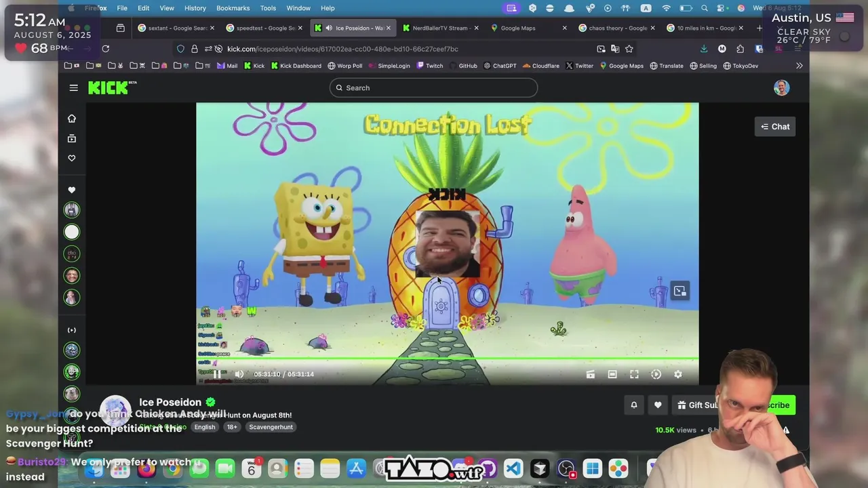The width and height of the screenshot is (868, 488).
Task: Open the Firefox View tab icon
Action: point(120,28)
